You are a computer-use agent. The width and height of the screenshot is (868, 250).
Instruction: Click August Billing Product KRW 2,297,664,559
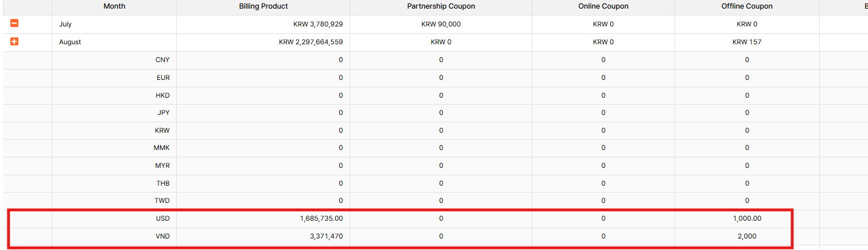click(311, 42)
